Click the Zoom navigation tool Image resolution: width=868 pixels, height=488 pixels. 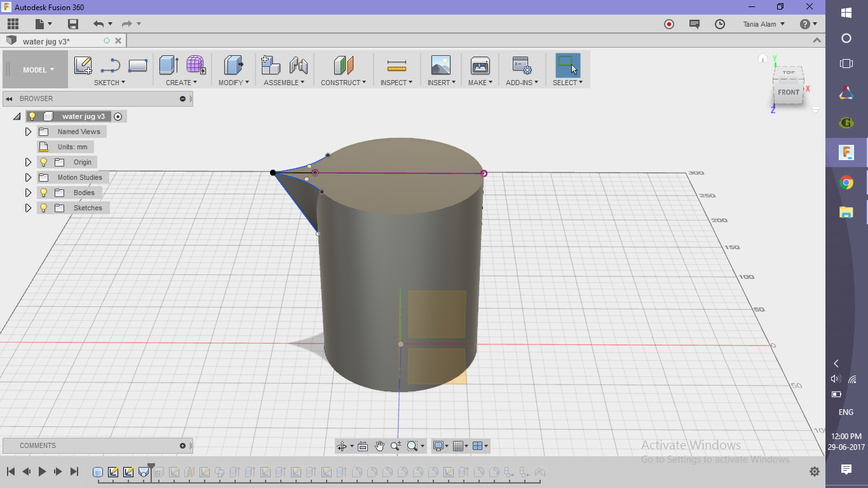coord(396,446)
